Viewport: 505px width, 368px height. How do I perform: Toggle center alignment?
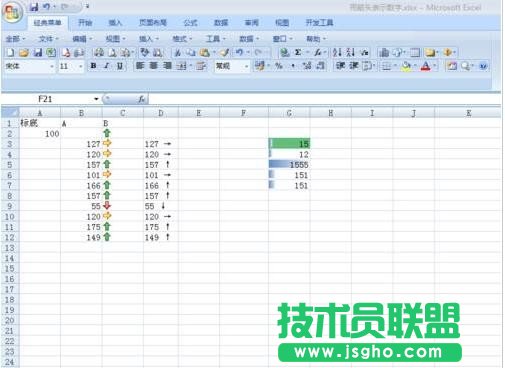[153, 66]
